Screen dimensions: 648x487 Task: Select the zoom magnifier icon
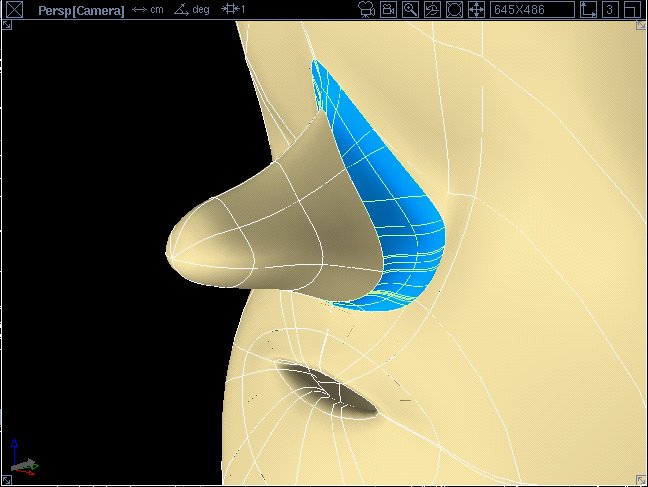pyautogui.click(x=410, y=10)
